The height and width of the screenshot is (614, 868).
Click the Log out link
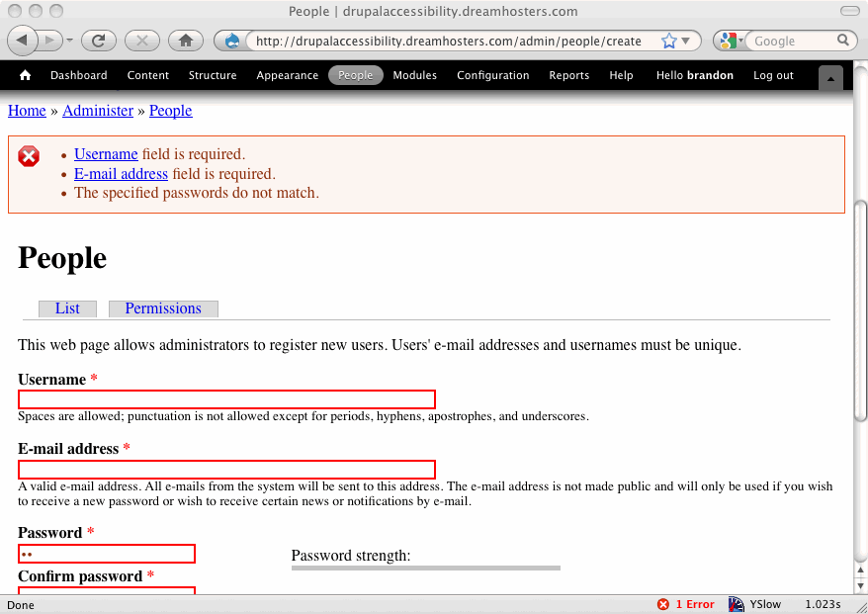click(x=773, y=75)
